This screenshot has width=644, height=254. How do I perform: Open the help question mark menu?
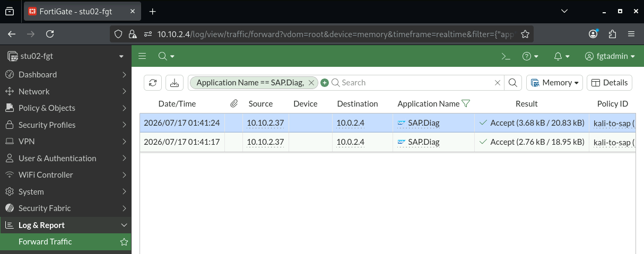click(x=530, y=56)
